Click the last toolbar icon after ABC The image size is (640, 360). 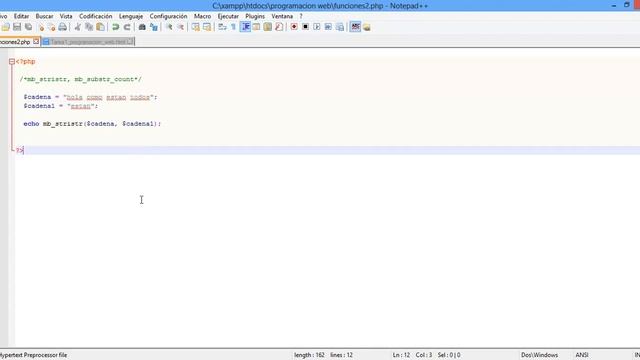coord(367,27)
